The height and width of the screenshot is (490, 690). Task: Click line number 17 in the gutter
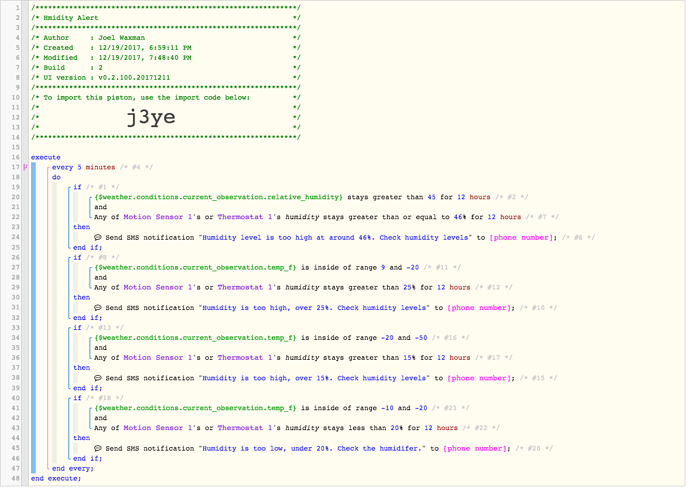coord(15,168)
